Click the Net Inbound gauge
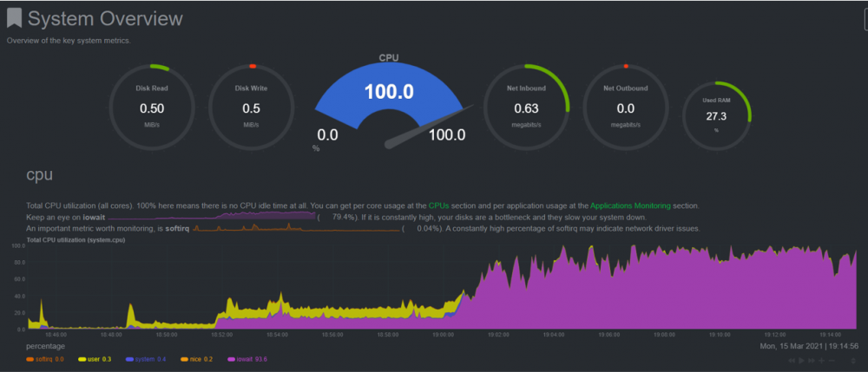The image size is (868, 372). pos(527,108)
